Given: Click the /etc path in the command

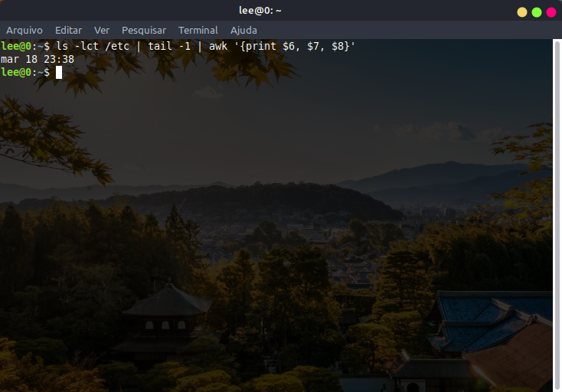Looking at the screenshot, I should [116, 47].
